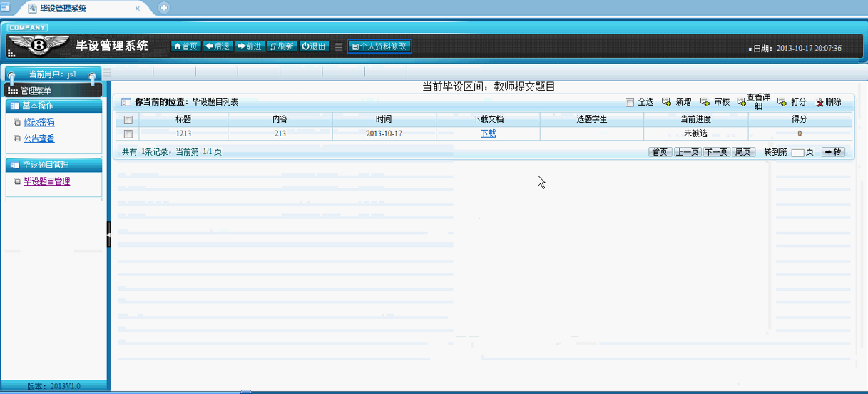The height and width of the screenshot is (394, 868).
Task: Click the 审核 review icon
Action: [x=705, y=102]
